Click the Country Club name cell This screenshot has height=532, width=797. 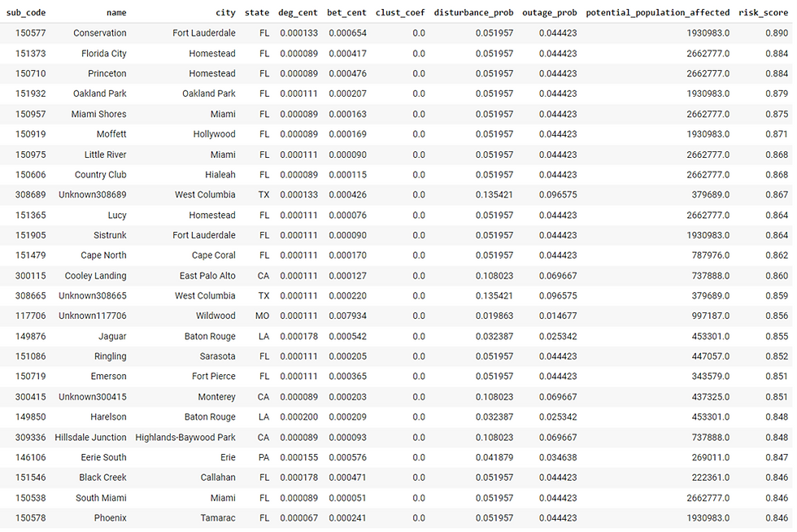click(101, 174)
